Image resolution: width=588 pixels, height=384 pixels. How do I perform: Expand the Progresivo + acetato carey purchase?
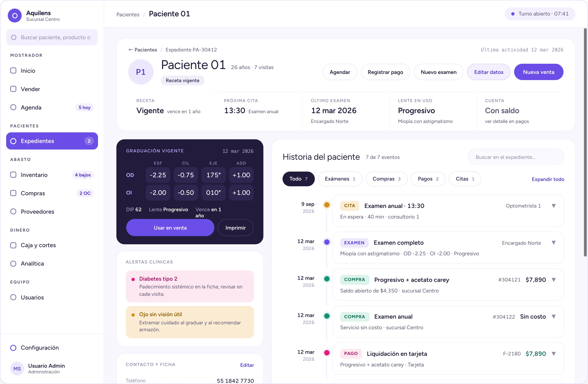click(x=554, y=280)
